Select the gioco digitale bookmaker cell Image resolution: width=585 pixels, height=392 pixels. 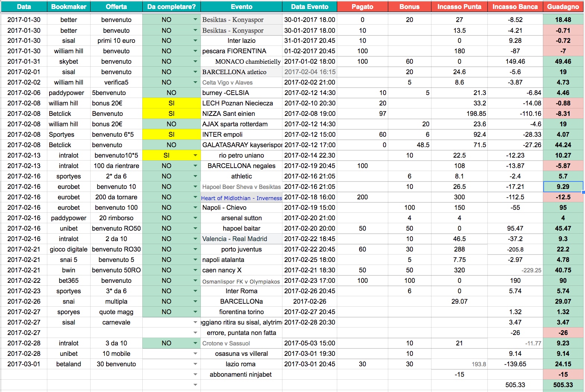(x=69, y=249)
